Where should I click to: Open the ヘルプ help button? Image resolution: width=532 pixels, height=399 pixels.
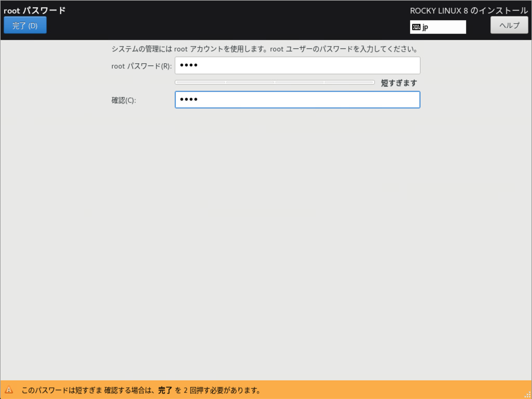[x=509, y=25]
